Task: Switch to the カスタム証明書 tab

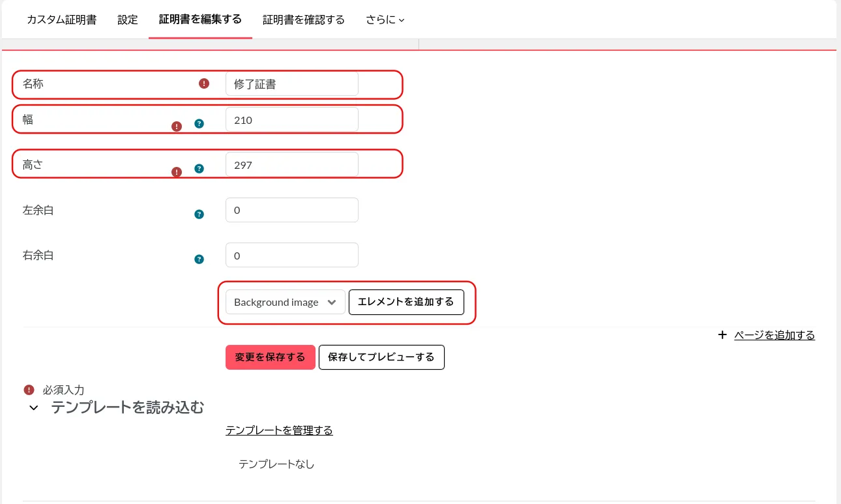Action: [x=61, y=20]
